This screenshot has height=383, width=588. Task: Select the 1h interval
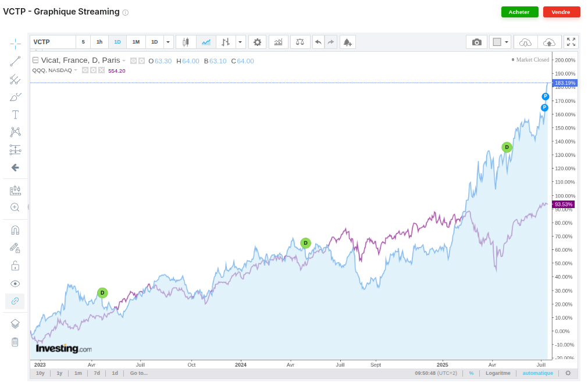[x=99, y=42]
